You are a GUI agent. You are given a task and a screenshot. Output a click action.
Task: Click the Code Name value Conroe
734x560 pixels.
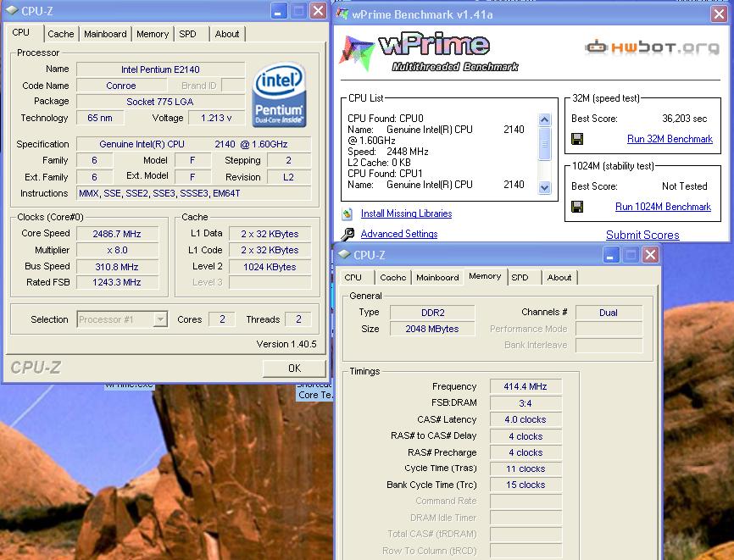pos(121,86)
